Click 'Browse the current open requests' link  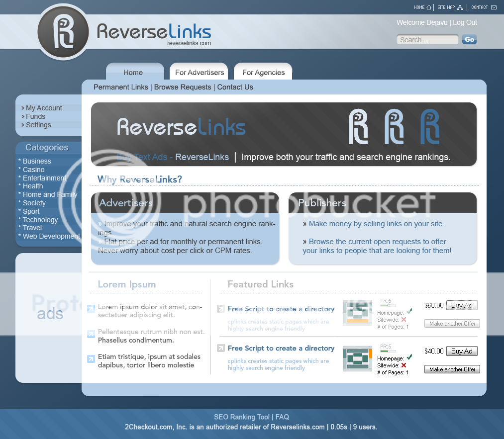point(377,246)
